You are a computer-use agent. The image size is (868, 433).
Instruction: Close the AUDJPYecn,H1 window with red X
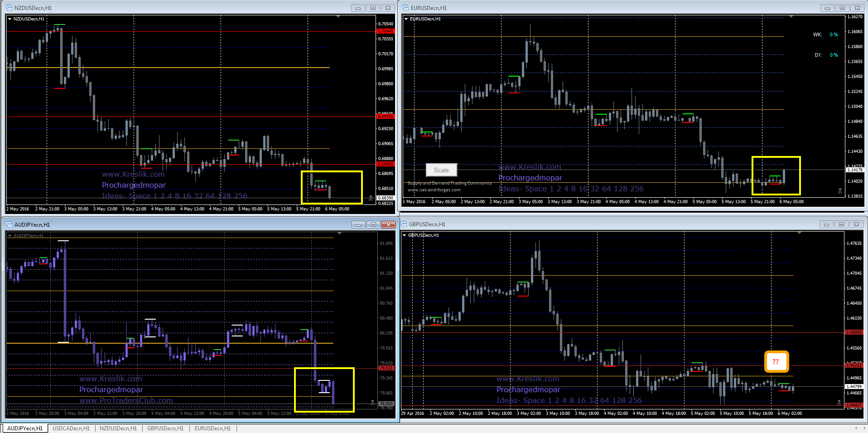coord(389,224)
